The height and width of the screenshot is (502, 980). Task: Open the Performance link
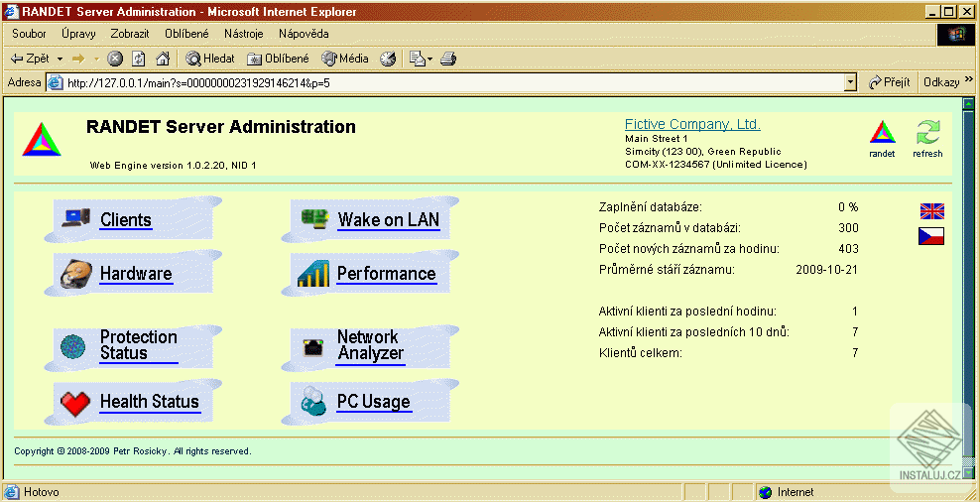point(386,274)
